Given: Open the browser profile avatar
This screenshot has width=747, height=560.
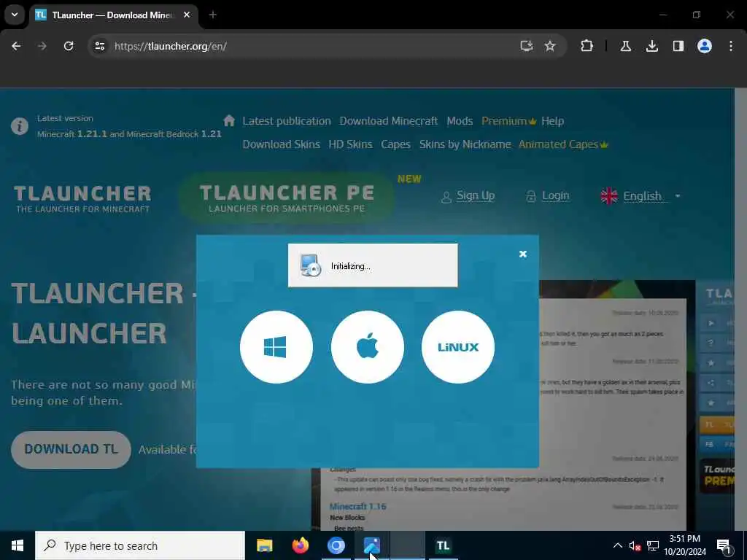Looking at the screenshot, I should tap(705, 46).
